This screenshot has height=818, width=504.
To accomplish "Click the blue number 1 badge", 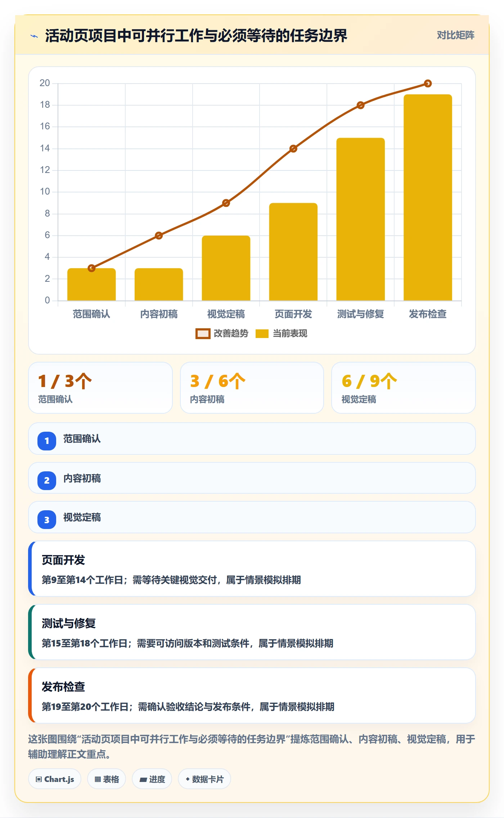I will 47,441.
